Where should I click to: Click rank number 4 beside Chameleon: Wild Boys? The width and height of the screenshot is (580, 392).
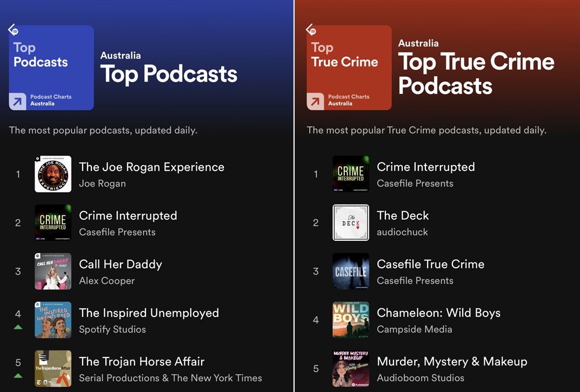tap(316, 320)
